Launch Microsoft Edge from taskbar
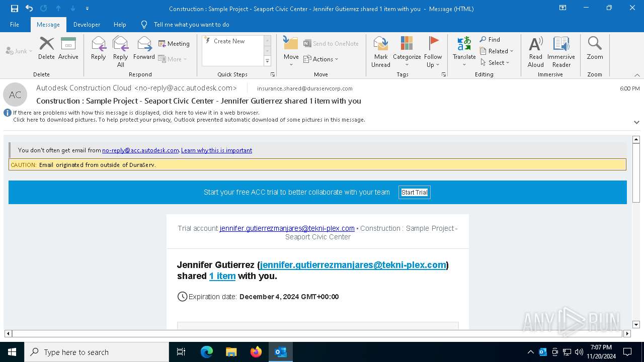The image size is (644, 362). point(207,352)
